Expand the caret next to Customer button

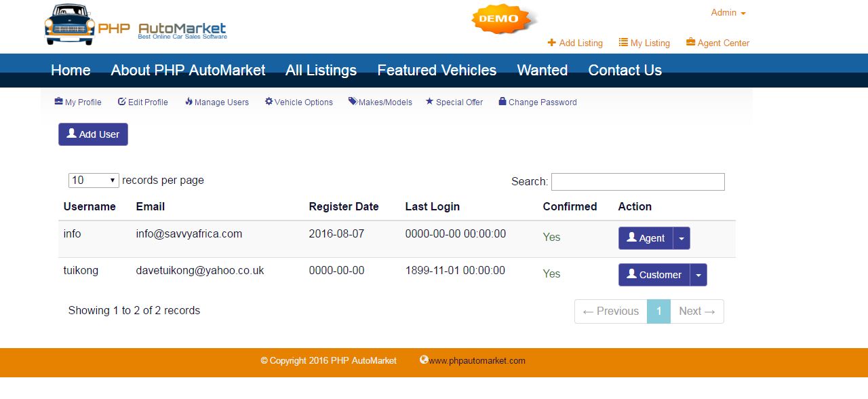tap(698, 275)
